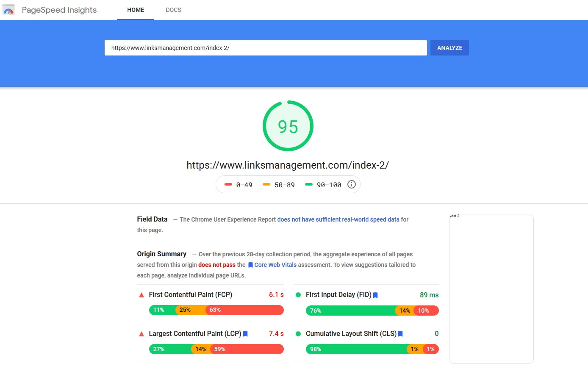Open the insufficient real-world speed data link
This screenshot has height=380, width=588.
338,219
